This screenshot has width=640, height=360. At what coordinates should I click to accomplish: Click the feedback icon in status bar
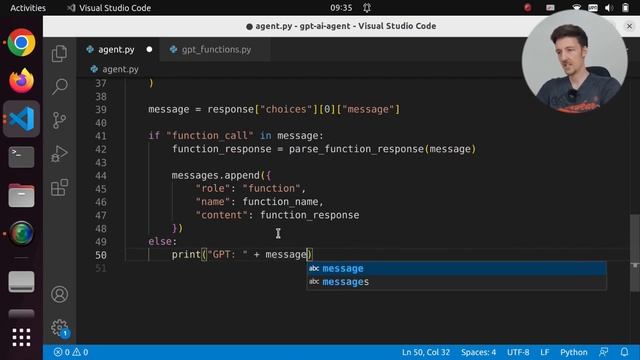coord(604,352)
